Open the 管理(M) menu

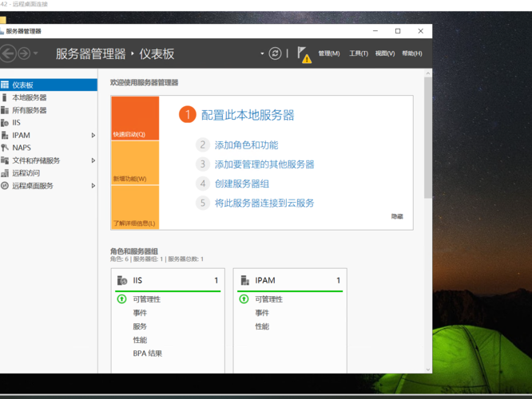coord(329,53)
